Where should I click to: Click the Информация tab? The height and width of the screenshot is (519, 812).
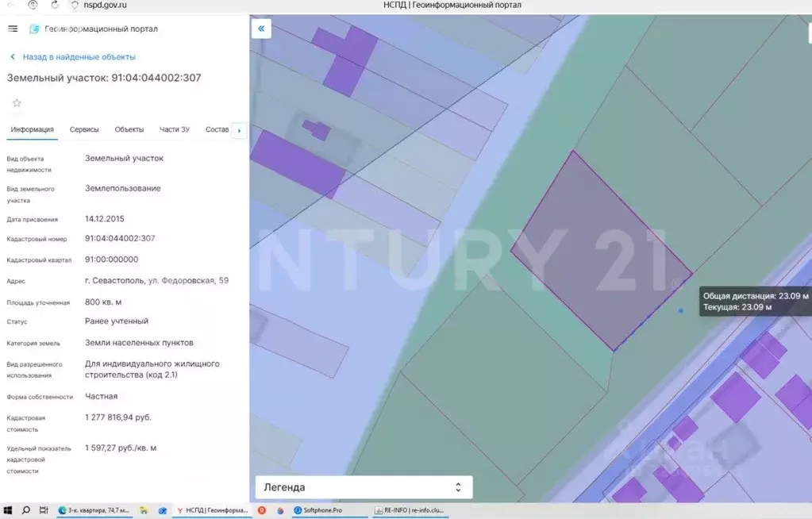32,129
